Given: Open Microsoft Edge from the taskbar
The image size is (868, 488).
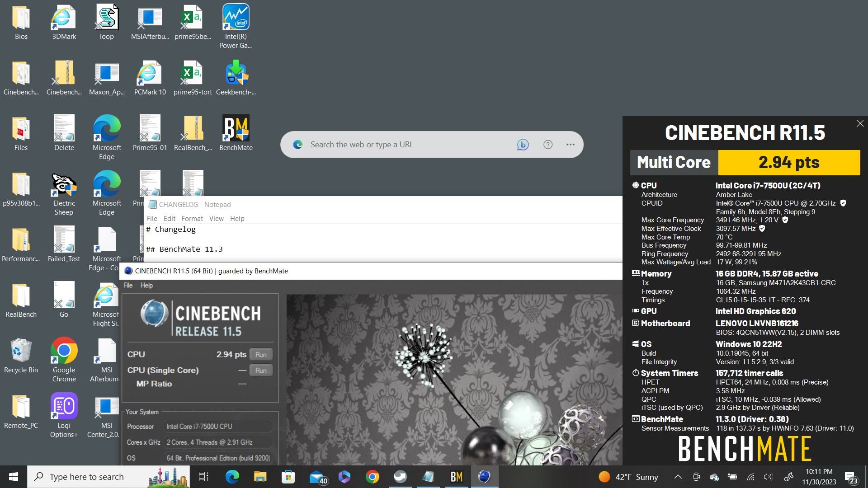Looking at the screenshot, I should (232, 477).
